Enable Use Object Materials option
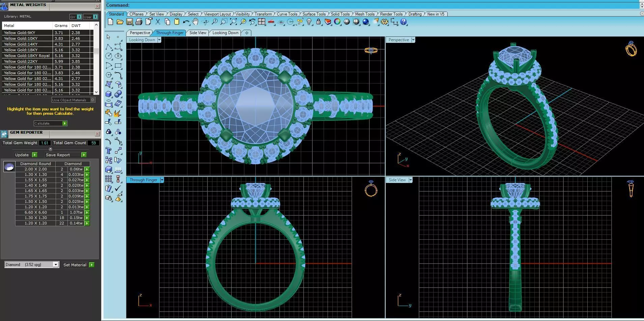 coord(73,100)
